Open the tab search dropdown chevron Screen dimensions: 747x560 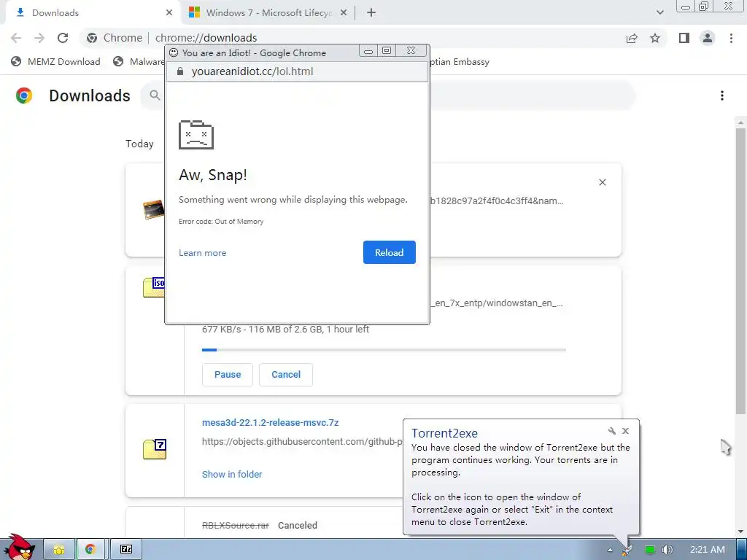click(x=659, y=12)
